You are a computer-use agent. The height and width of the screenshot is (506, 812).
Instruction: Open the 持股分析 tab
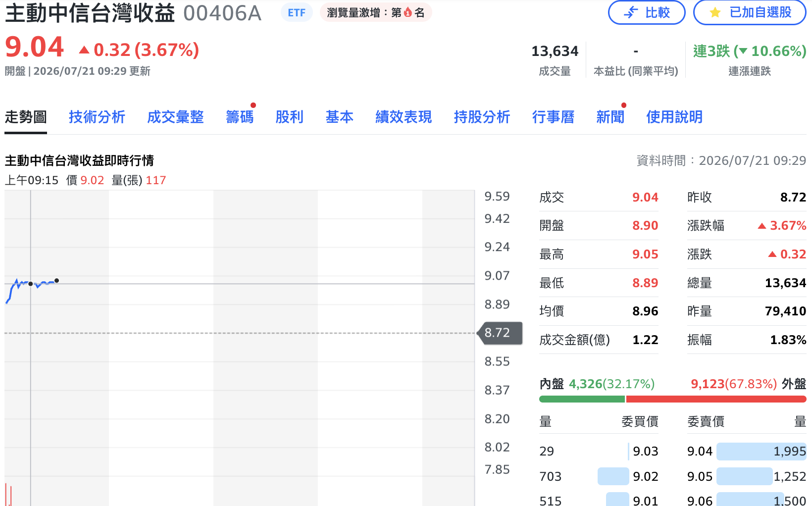click(x=482, y=117)
